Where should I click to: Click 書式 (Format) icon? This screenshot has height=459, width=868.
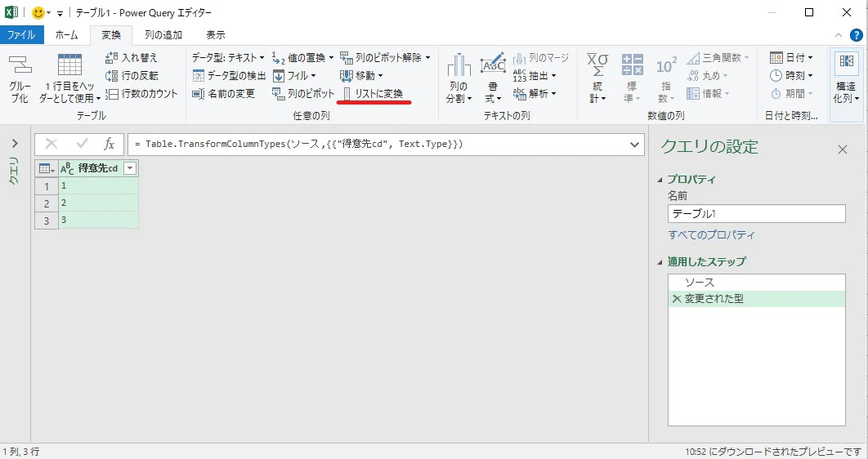(493, 64)
